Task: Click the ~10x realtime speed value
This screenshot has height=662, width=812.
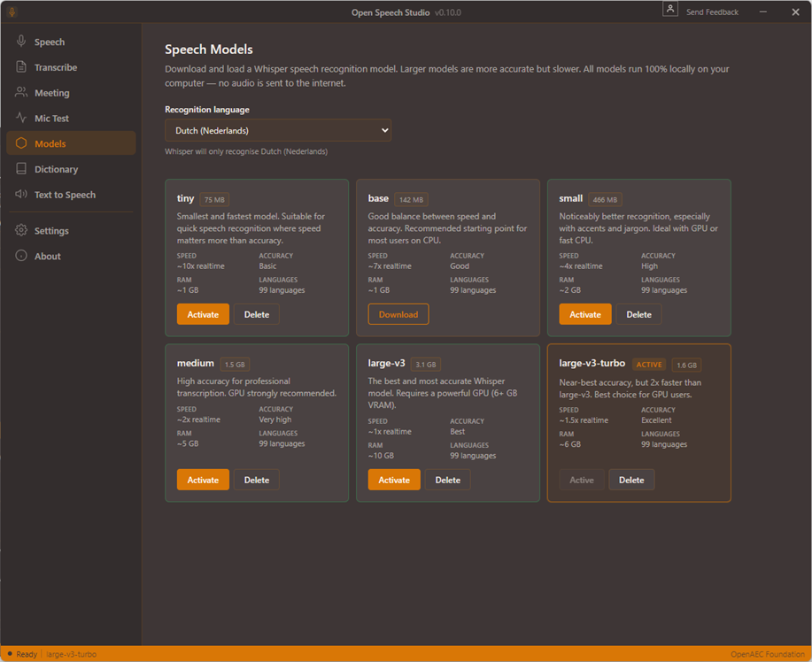Action: tap(200, 266)
